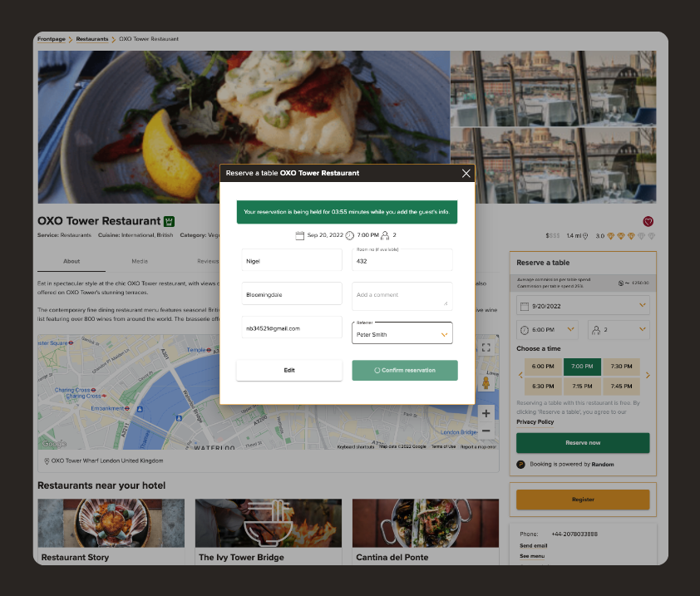Open The Ivy Tower Bridge card image
This screenshot has width=700, height=596.
269,523
